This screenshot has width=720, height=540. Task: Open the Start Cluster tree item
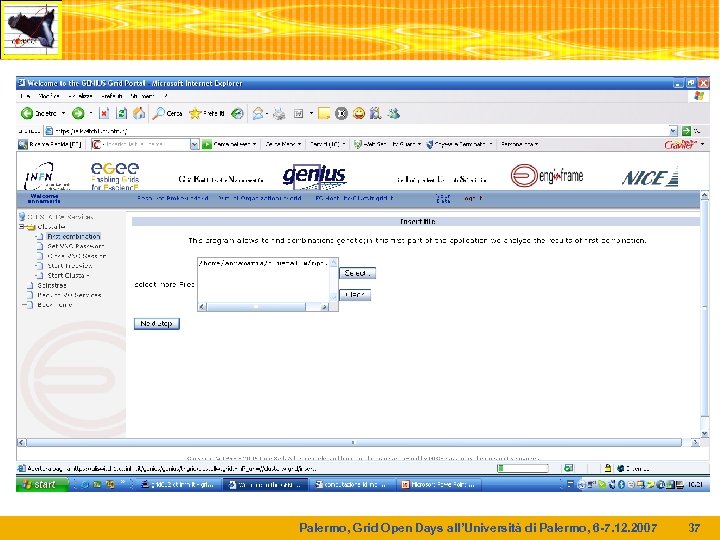click(68, 276)
